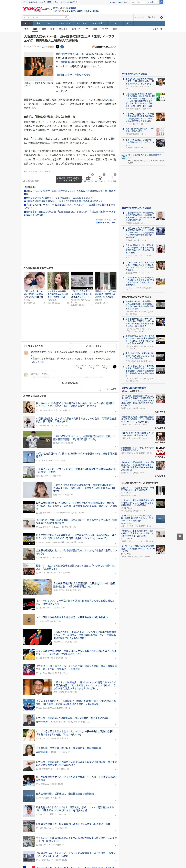The width and height of the screenshot is (186, 868).
Task: Select the トップ tab
Action: (x=27, y=24)
